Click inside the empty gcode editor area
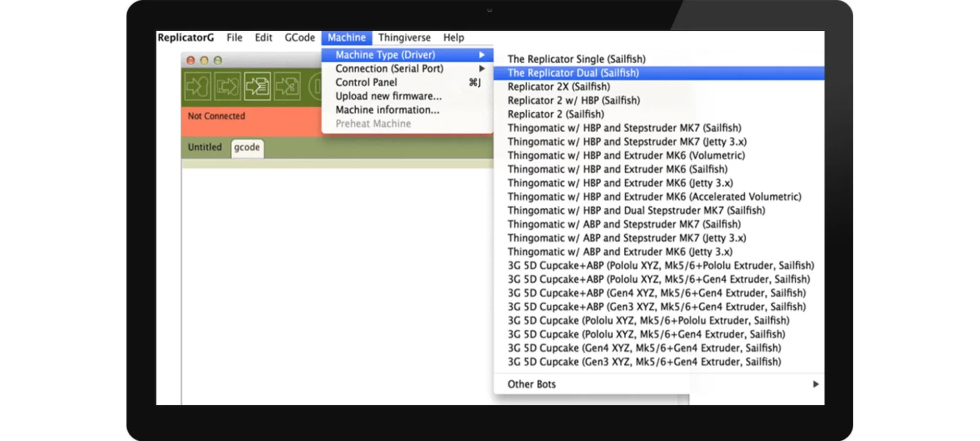 337,286
